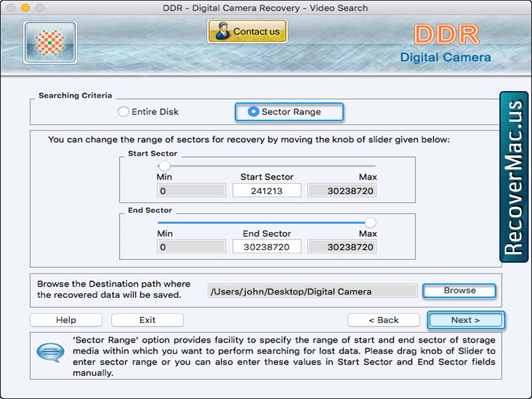
Task: Click the End Sector slider knob
Action: pos(370,223)
